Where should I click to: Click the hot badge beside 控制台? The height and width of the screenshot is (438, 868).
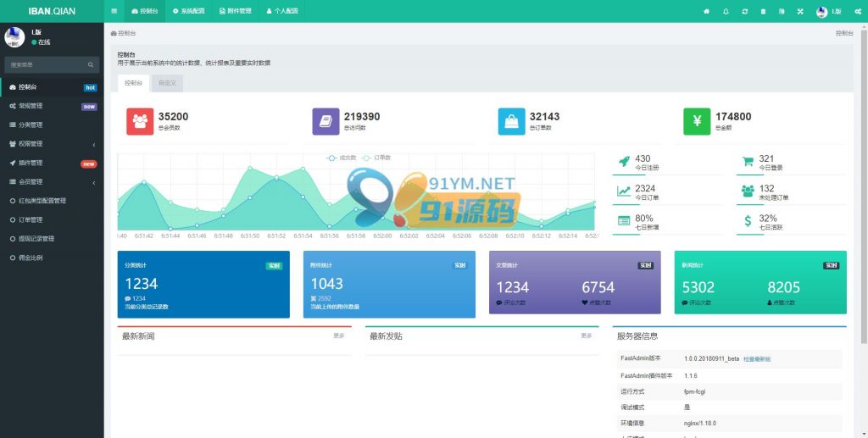[90, 87]
